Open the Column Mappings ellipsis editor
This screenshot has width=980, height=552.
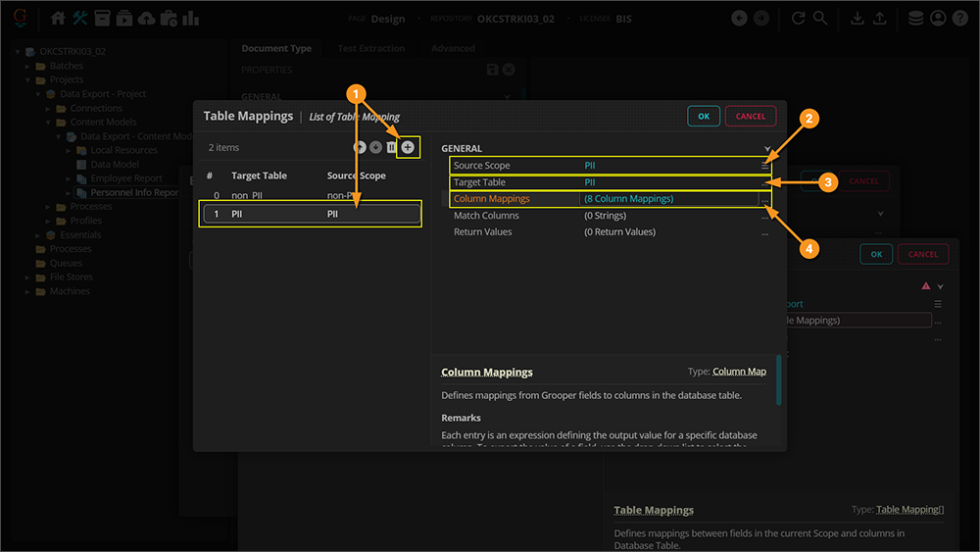pyautogui.click(x=765, y=199)
